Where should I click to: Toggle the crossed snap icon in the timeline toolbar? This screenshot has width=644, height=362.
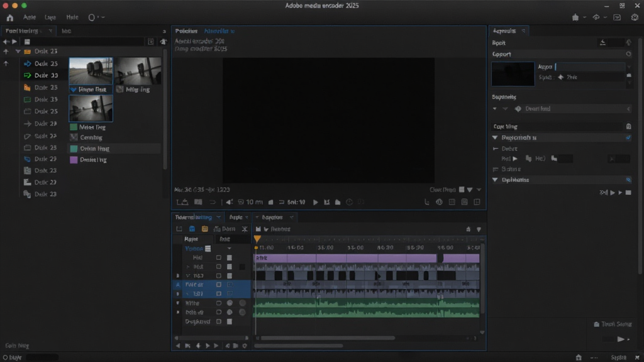[245, 229]
